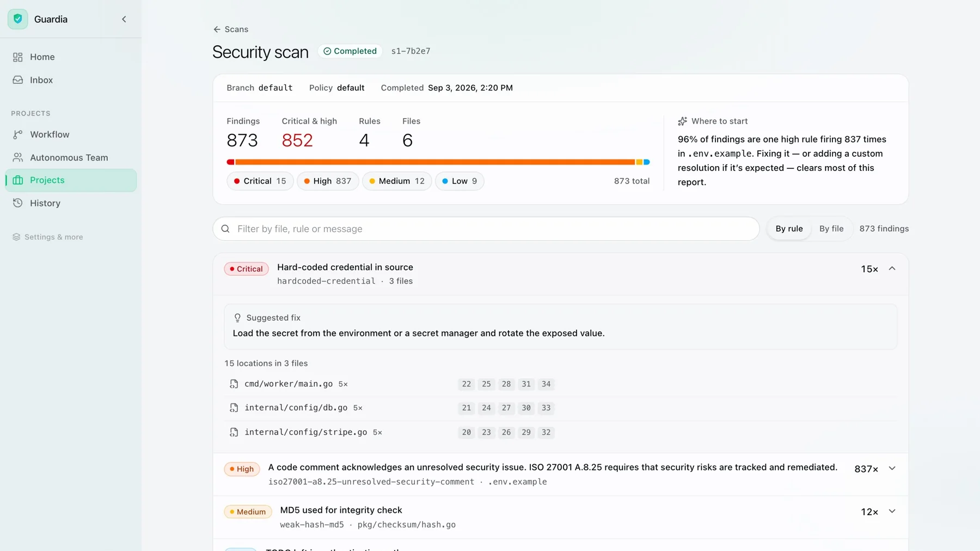
Task: Collapse the sidebar with the chevron
Action: (x=124, y=19)
